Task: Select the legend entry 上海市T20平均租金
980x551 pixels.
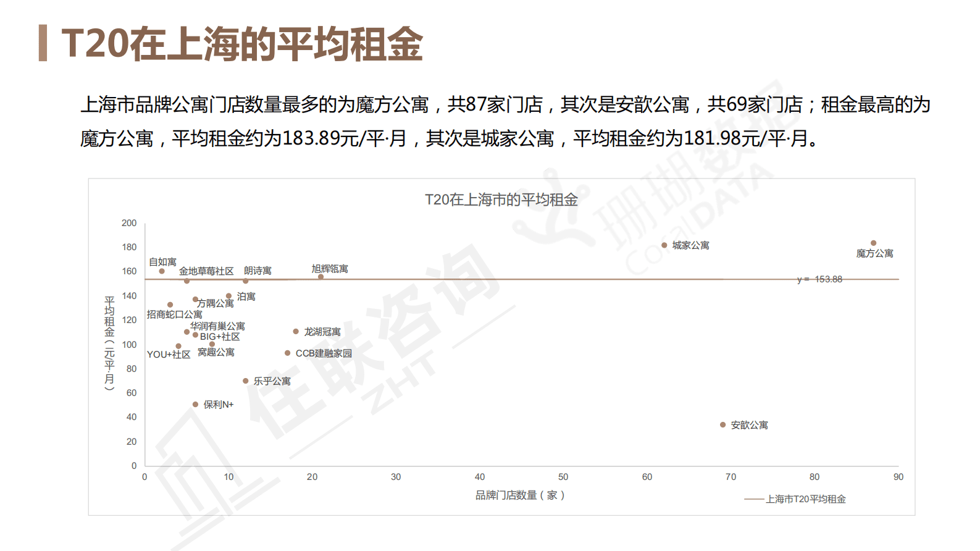Action: 795,499
